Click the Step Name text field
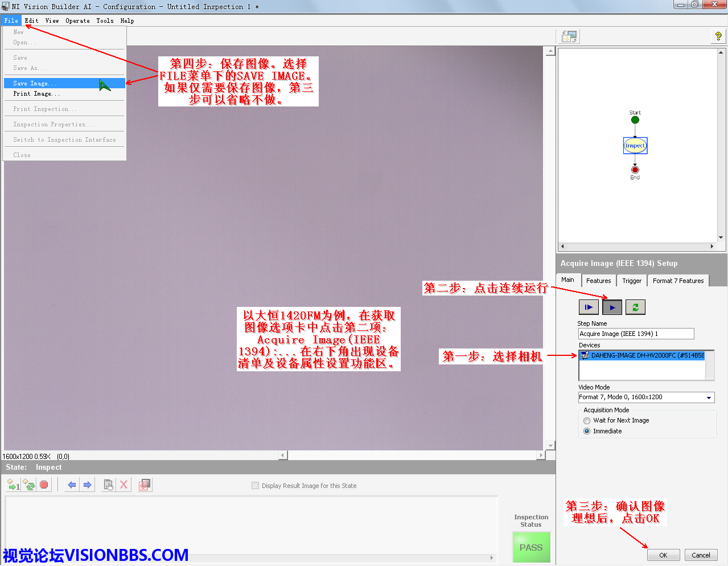The image size is (728, 566). (636, 334)
